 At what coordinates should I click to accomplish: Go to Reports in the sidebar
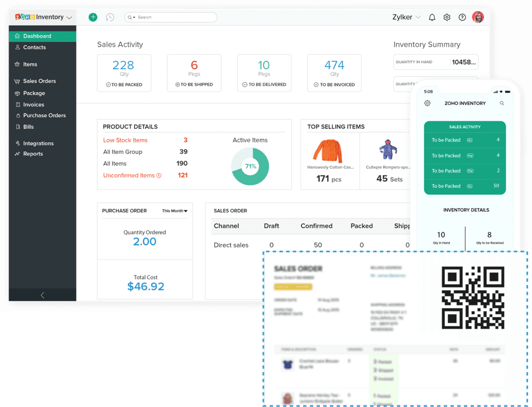pyautogui.click(x=33, y=154)
